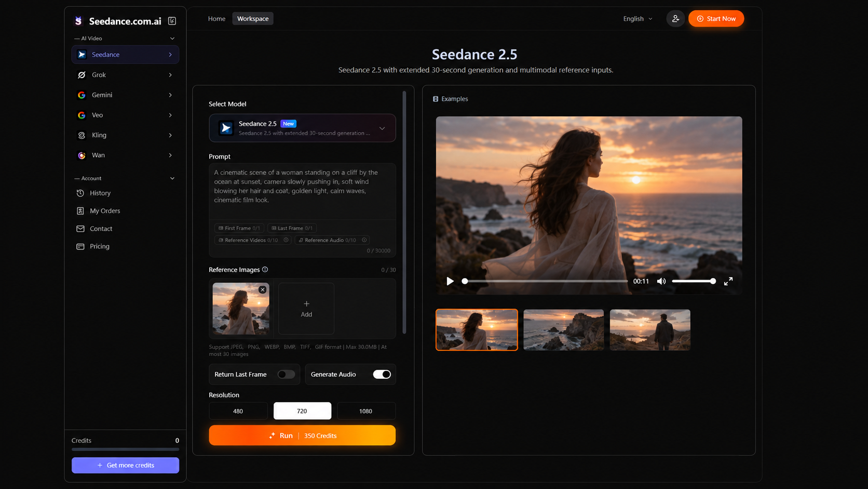Image resolution: width=868 pixels, height=489 pixels.
Task: Click the credits progress bar
Action: click(125, 450)
